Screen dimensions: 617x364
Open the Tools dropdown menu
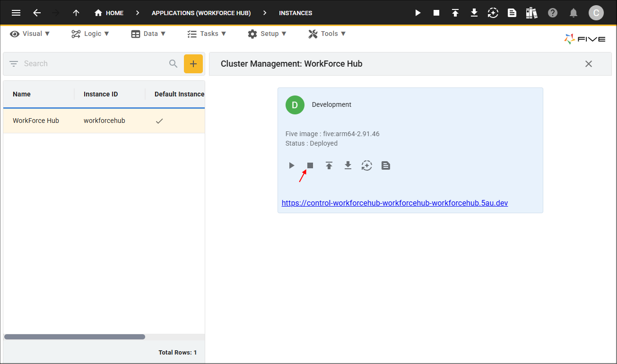[x=327, y=34]
